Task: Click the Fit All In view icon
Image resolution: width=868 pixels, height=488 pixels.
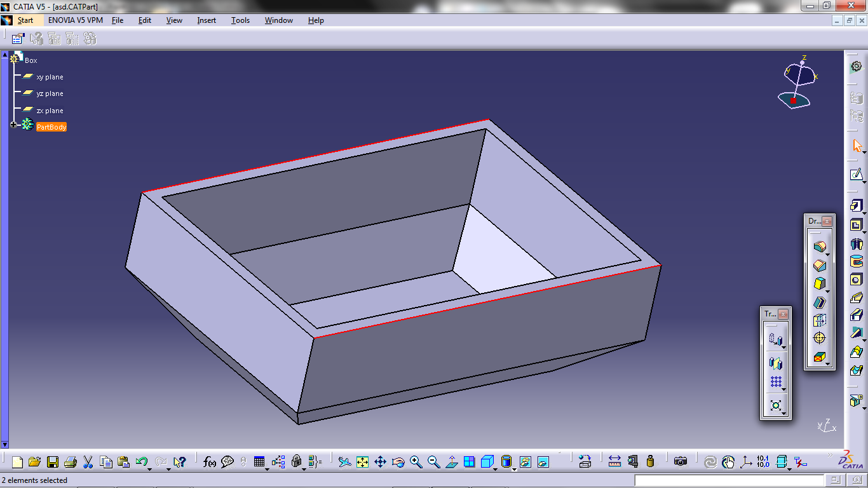Action: pyautogui.click(x=362, y=462)
